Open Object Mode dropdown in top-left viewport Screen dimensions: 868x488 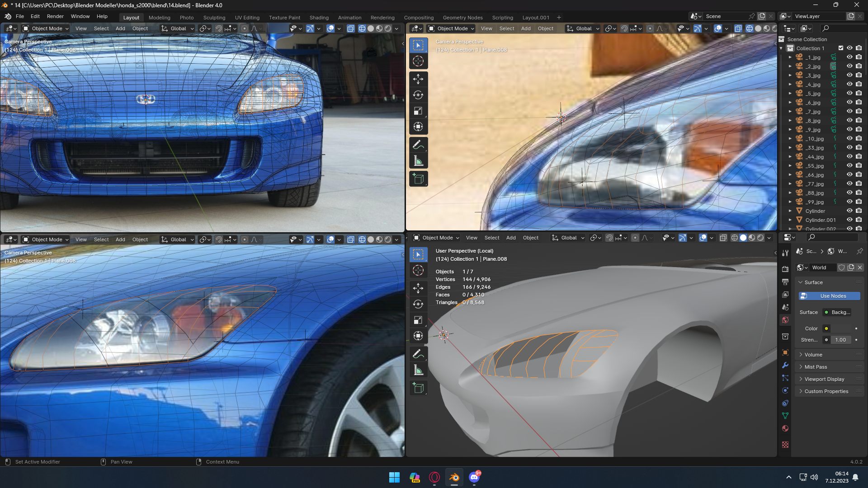point(46,28)
